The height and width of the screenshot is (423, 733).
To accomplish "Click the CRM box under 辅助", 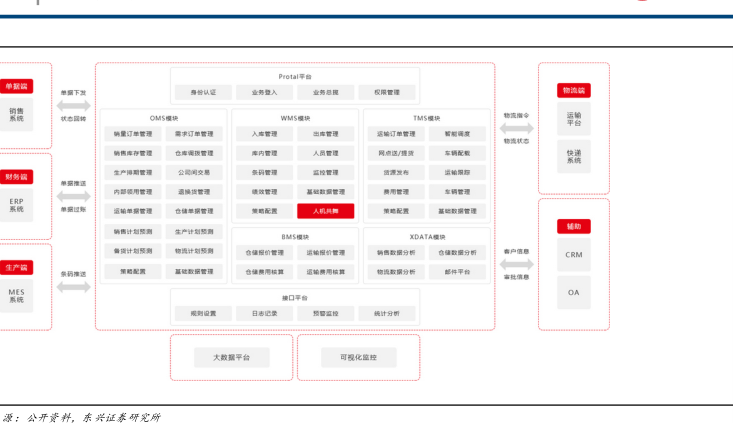I will click(x=573, y=254).
